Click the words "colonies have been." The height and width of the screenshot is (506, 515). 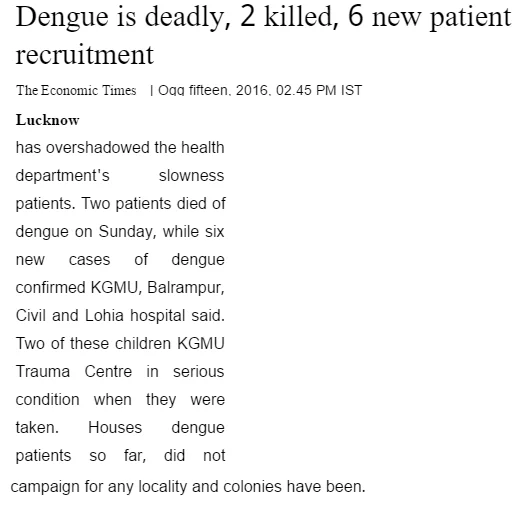click(294, 487)
